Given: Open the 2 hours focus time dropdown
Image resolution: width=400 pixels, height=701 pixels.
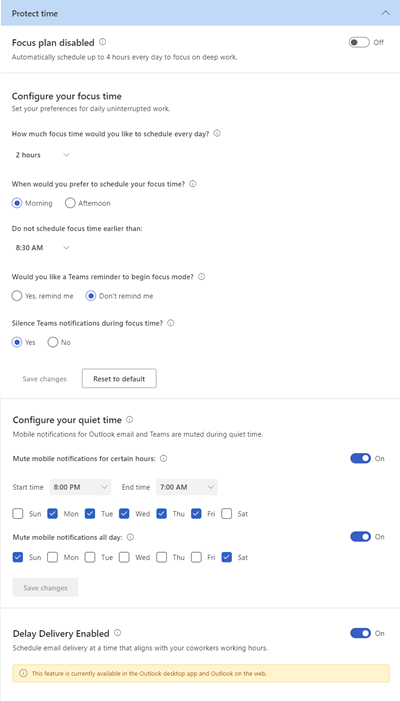Looking at the screenshot, I should tap(42, 155).
